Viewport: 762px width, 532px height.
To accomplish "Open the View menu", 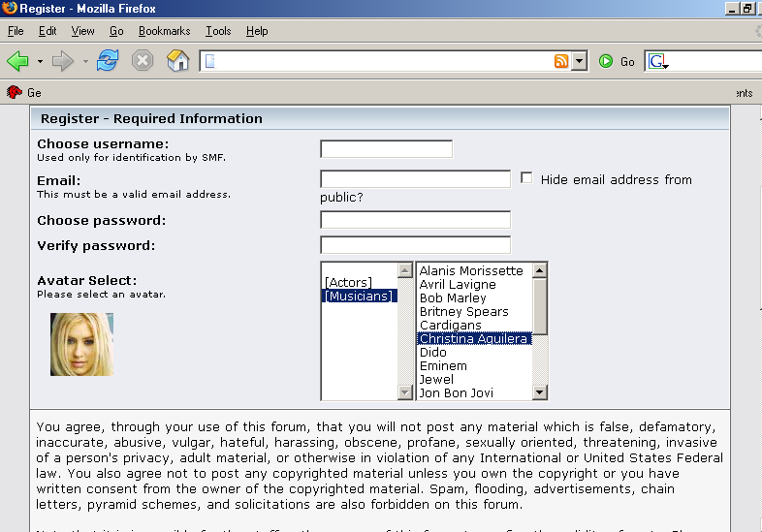I will coord(82,31).
